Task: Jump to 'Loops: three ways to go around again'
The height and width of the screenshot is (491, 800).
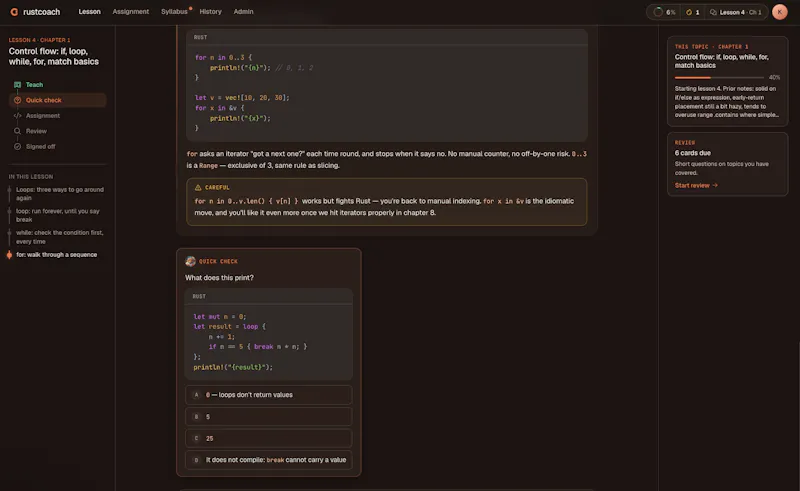Action: (60, 193)
